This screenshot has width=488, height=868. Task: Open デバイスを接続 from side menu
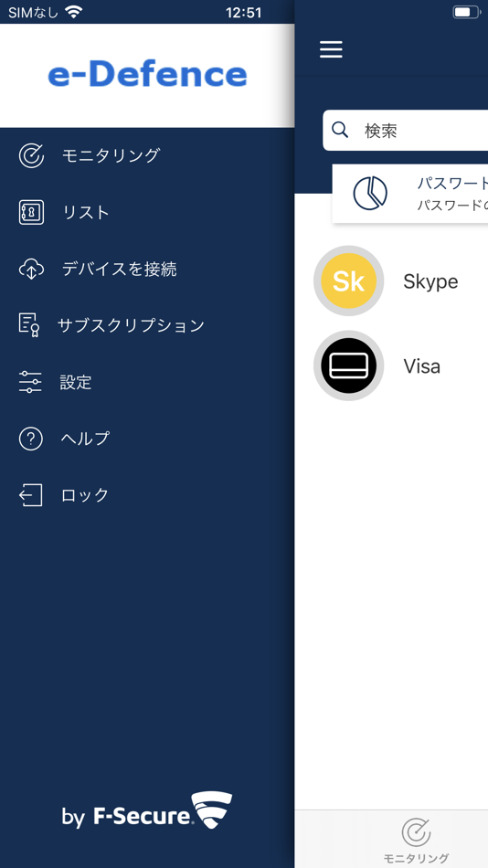pos(119,269)
